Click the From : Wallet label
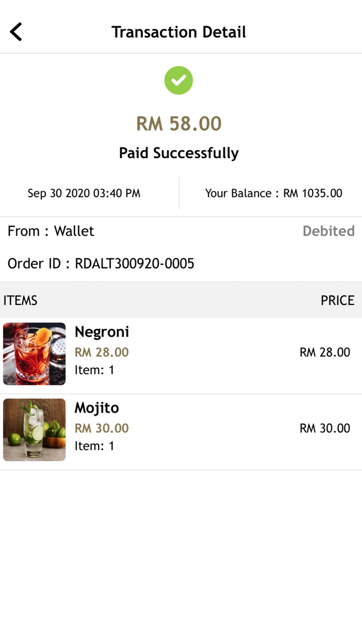Image resolution: width=362 pixels, height=644 pixels. (51, 231)
